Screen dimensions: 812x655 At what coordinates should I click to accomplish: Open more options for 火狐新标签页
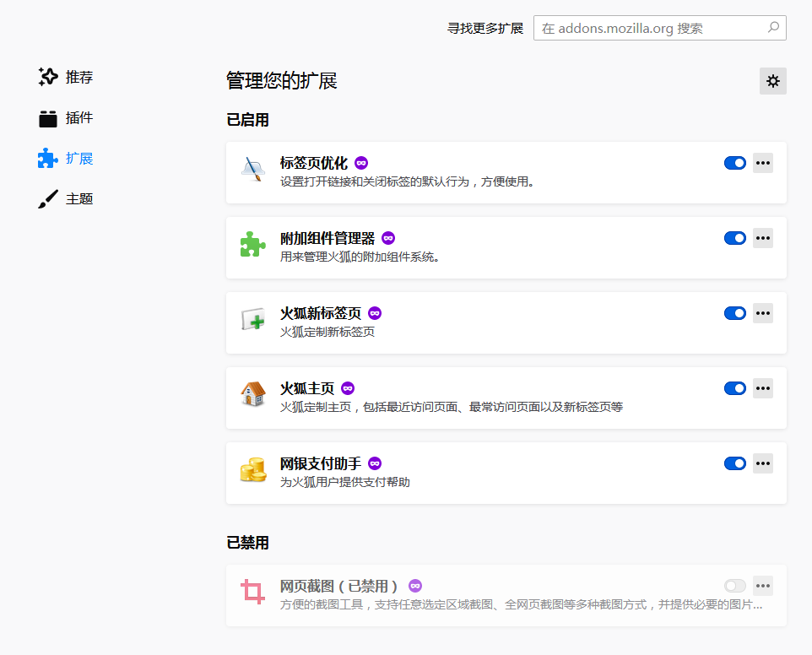click(x=763, y=313)
